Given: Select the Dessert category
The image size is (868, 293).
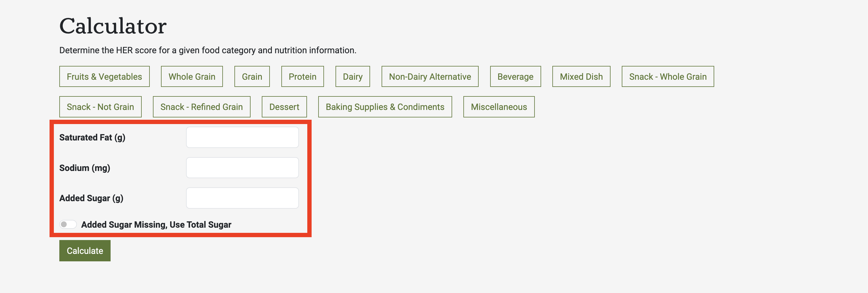Looking at the screenshot, I should click(x=284, y=107).
